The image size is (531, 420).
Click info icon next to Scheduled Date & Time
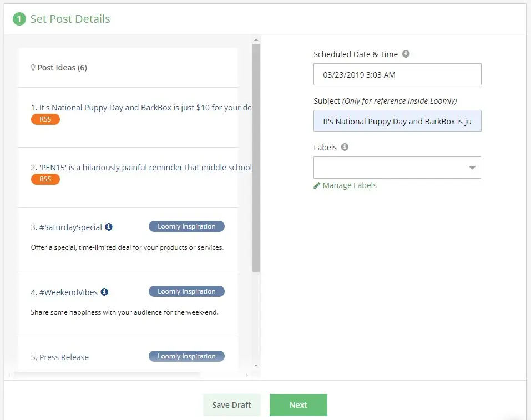pyautogui.click(x=406, y=54)
